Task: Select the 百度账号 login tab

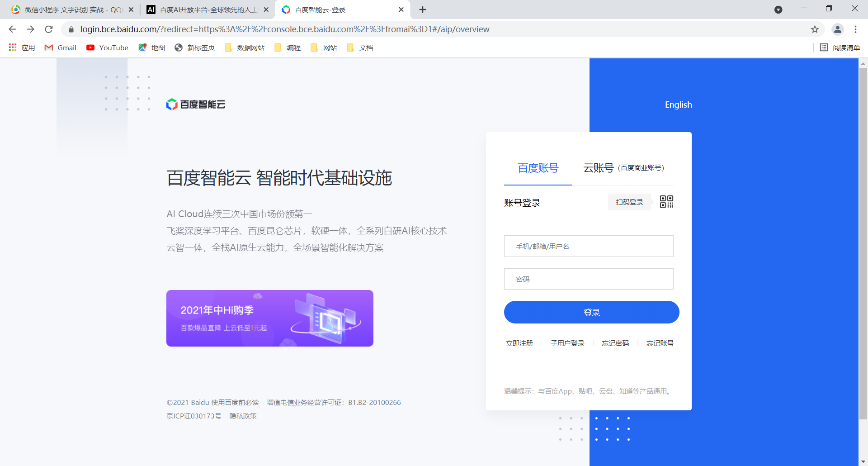Action: point(538,168)
